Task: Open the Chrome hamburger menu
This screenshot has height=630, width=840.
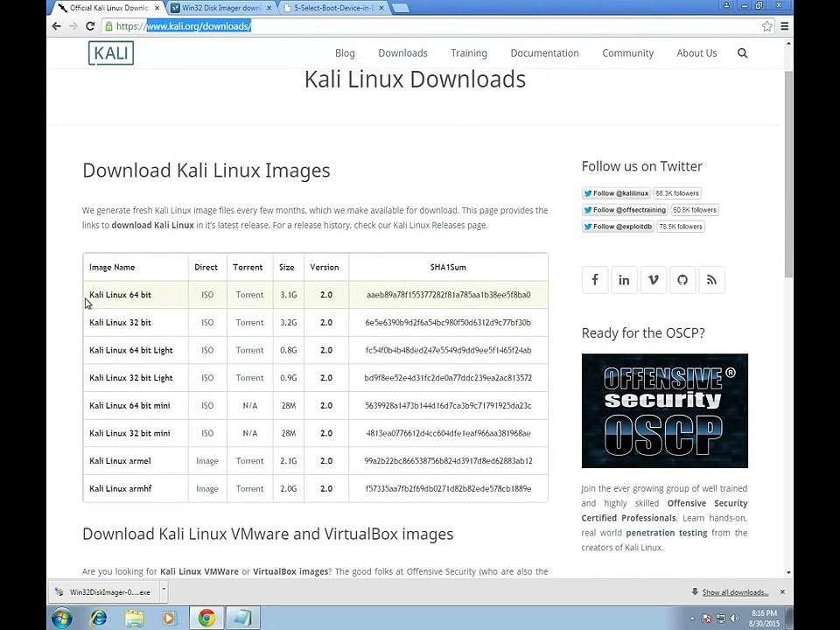Action: [x=784, y=26]
